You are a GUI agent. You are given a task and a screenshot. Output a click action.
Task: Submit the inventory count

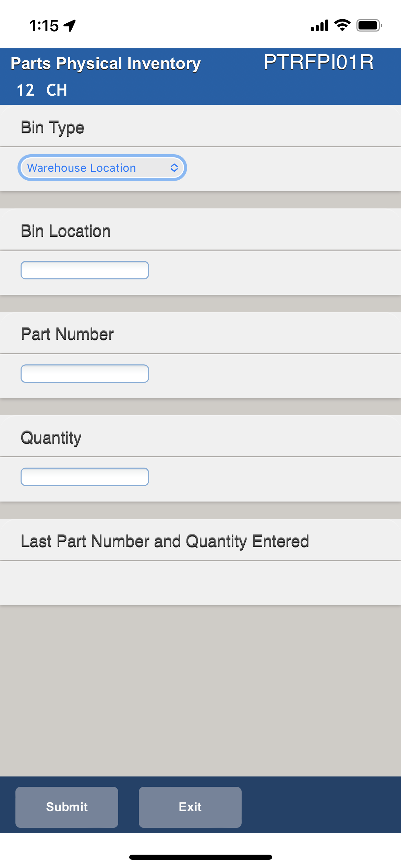67,807
